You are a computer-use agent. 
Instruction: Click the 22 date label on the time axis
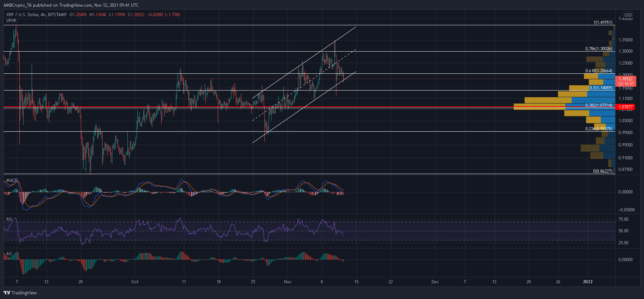pyautogui.click(x=390, y=282)
